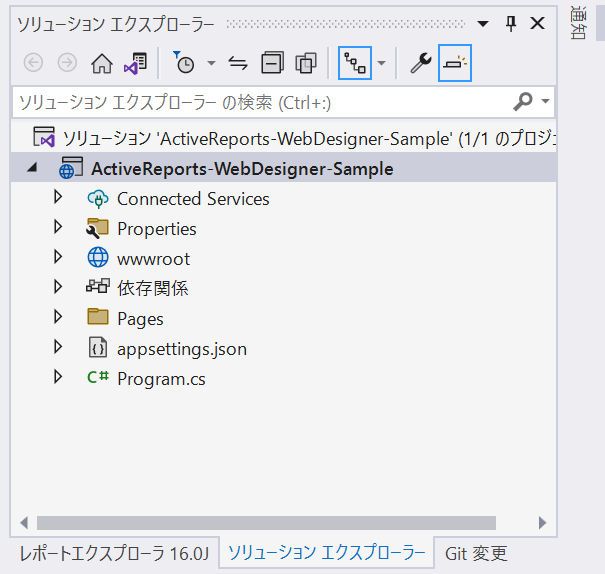Expand the wwwroot folder
Screen dimensions: 605x574
click(x=58, y=257)
